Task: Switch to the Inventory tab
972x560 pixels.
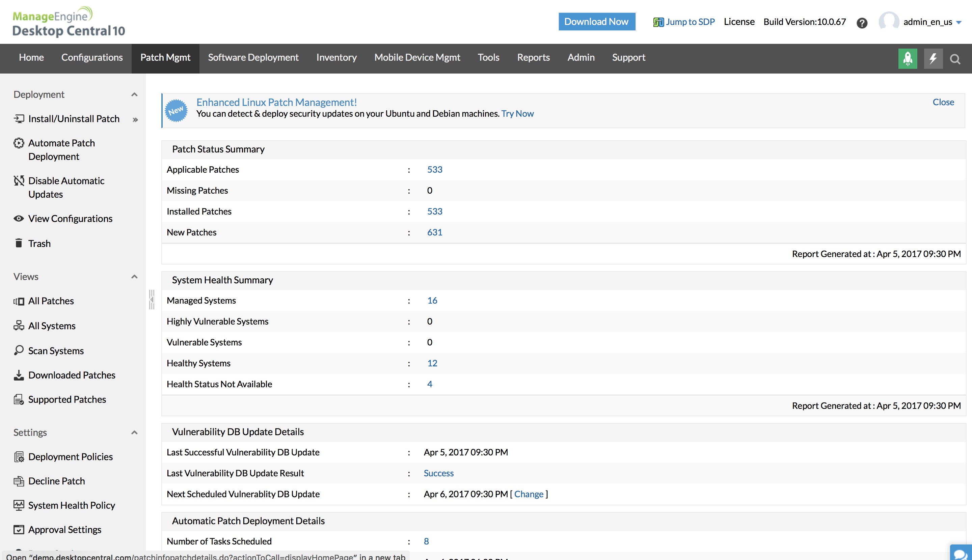Action: point(336,57)
